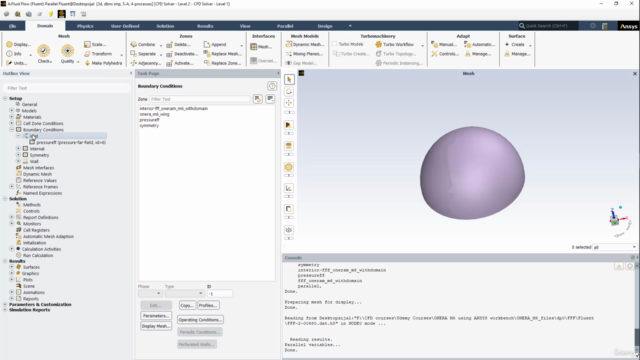This screenshot has width=640, height=360.
Task: Expand the Wall boundary group
Action: (x=18, y=161)
